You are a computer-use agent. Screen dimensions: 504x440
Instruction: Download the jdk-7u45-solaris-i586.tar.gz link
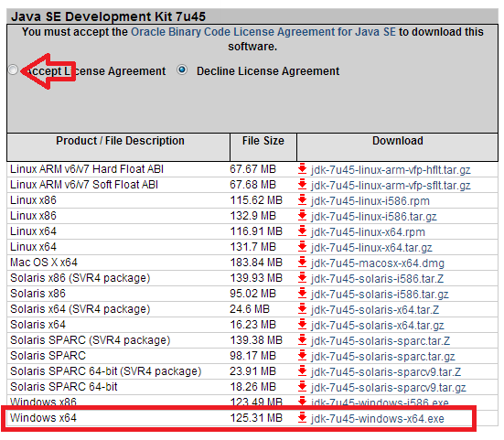[x=380, y=294]
